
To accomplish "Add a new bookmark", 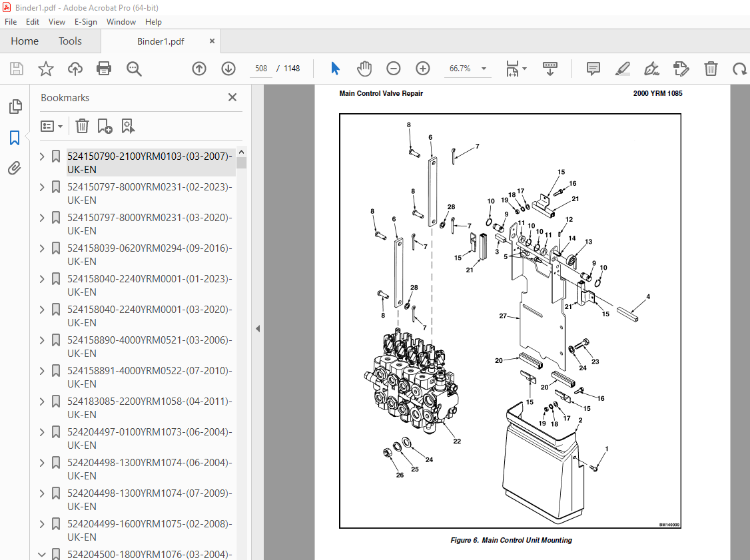I will pos(105,127).
